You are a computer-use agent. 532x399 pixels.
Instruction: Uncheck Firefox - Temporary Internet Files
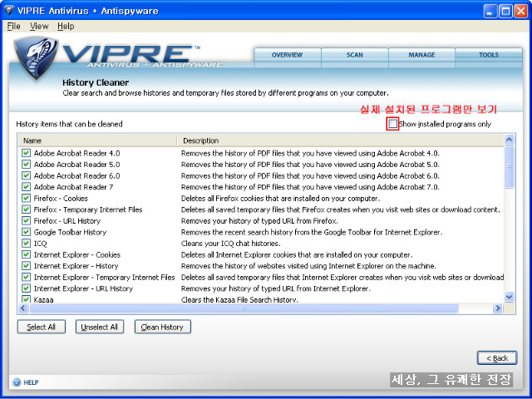(26, 209)
